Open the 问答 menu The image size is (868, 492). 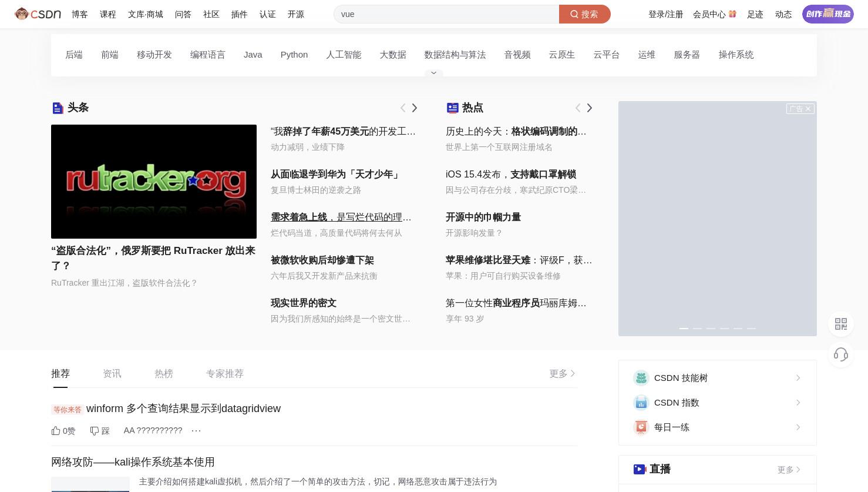(x=183, y=14)
